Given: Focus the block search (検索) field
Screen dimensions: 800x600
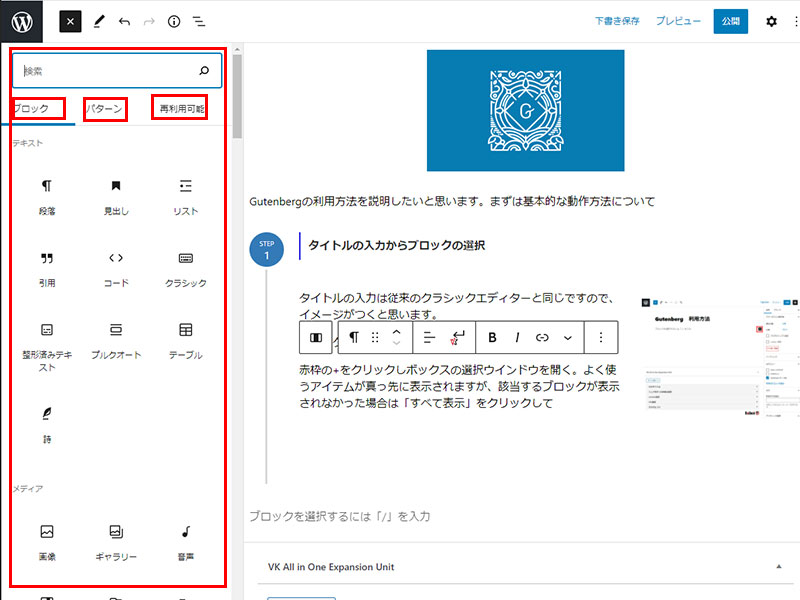Looking at the screenshot, I should tap(105, 71).
